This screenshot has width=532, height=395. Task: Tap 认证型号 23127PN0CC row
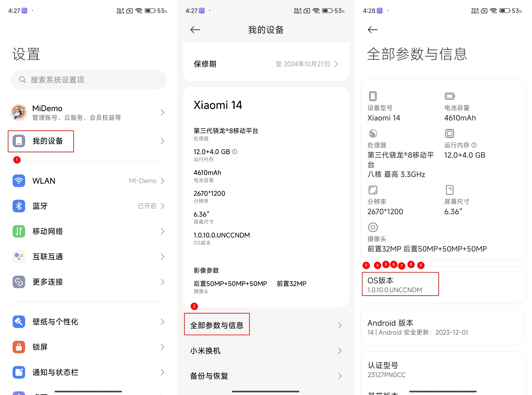click(x=443, y=370)
